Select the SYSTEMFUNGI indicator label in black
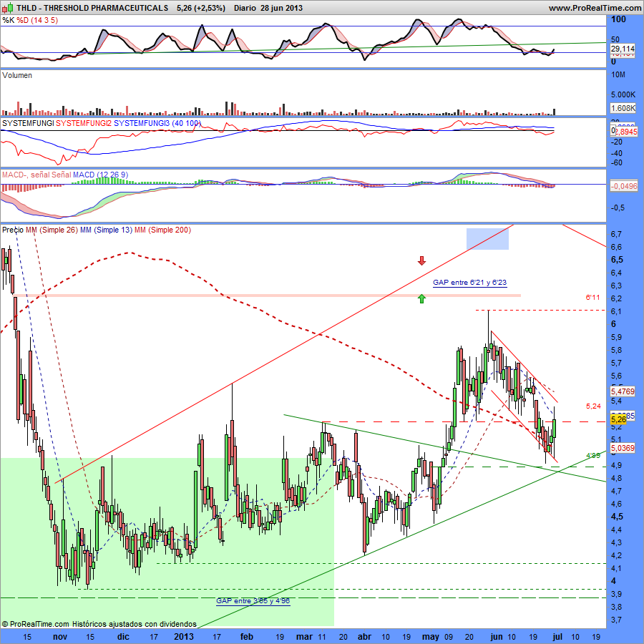Screen dimensions: 644x644 28,123
